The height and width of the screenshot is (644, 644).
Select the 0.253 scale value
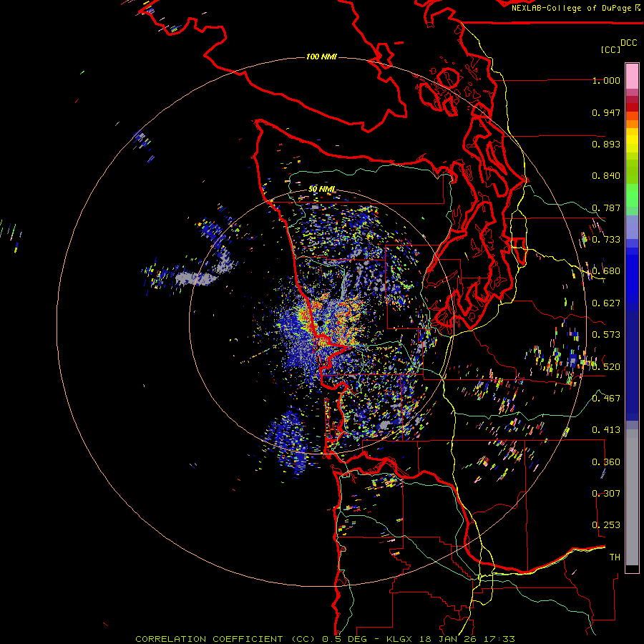606,525
